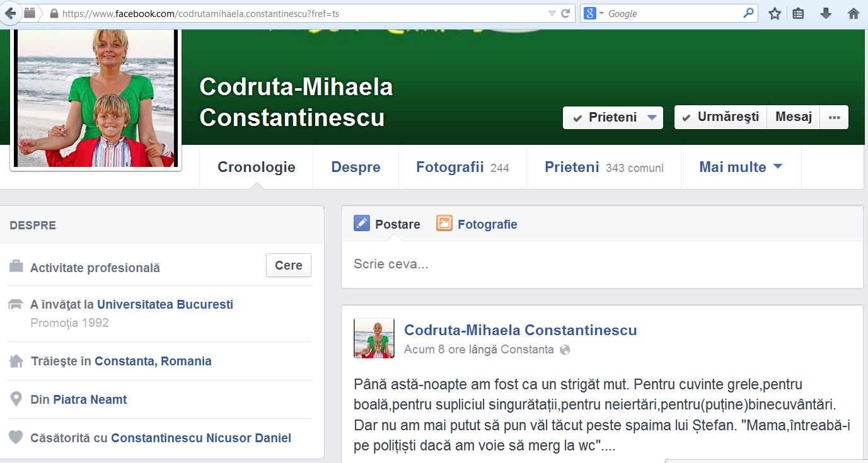
Task: Click the search magnifier icon
Action: [748, 13]
